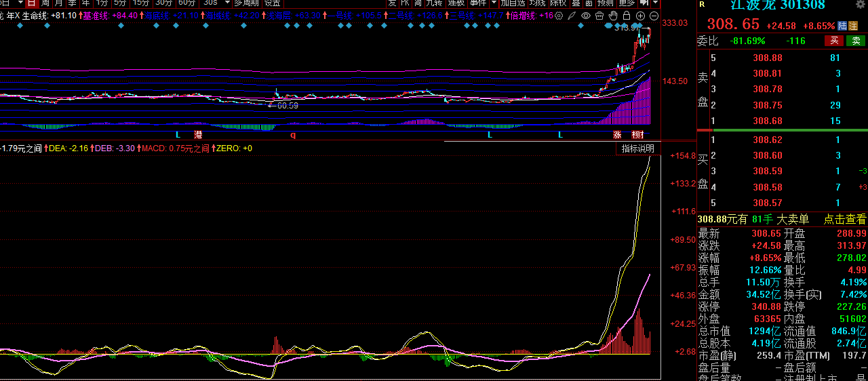Toggle the 陆 badge next to price change
The image size is (868, 381).
(x=843, y=25)
